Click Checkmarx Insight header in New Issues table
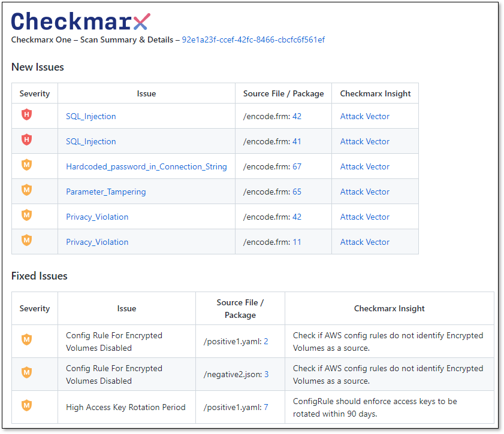Viewport: 504px width, 434px height. [375, 94]
